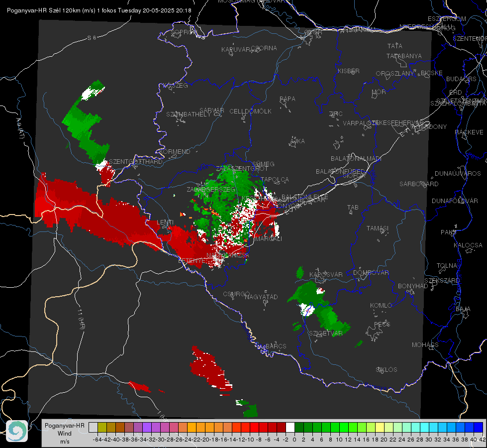Click the radar title text Poganyvar-HR Szél 120km
This screenshot has height=448, width=487.
(44, 10)
